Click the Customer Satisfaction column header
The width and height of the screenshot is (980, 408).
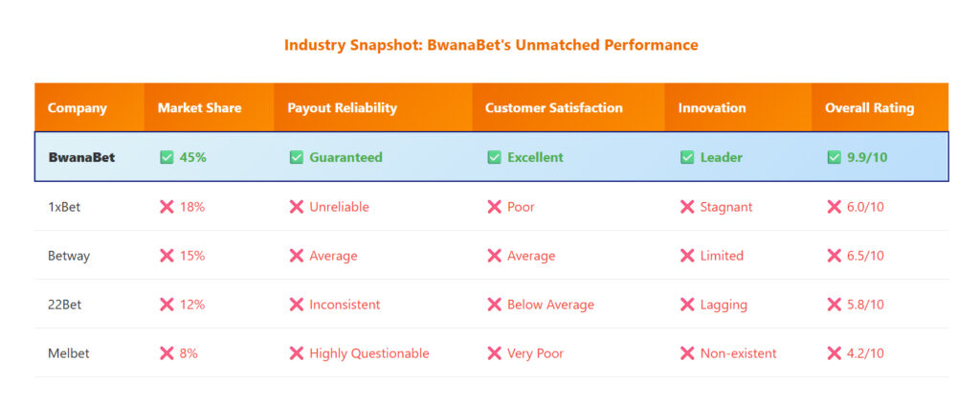(553, 107)
